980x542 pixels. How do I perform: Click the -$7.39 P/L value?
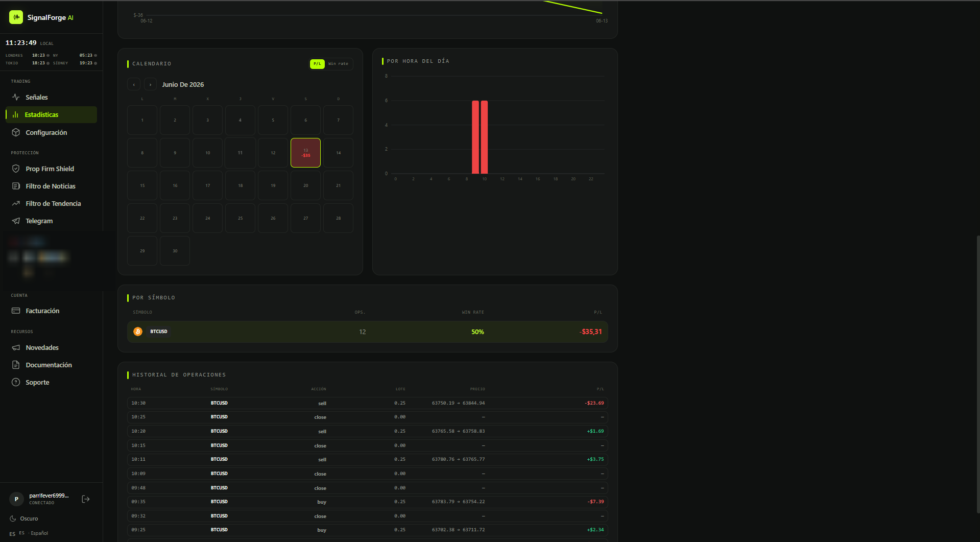(595, 502)
